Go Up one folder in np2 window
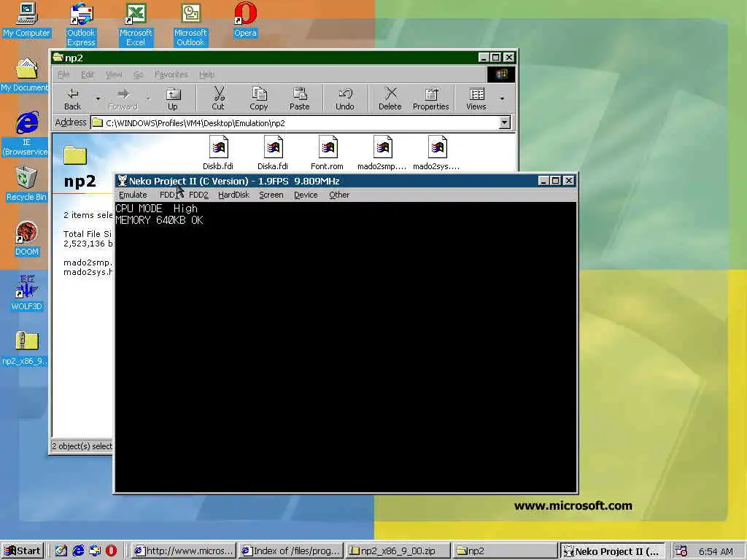This screenshot has height=560, width=747. click(172, 99)
